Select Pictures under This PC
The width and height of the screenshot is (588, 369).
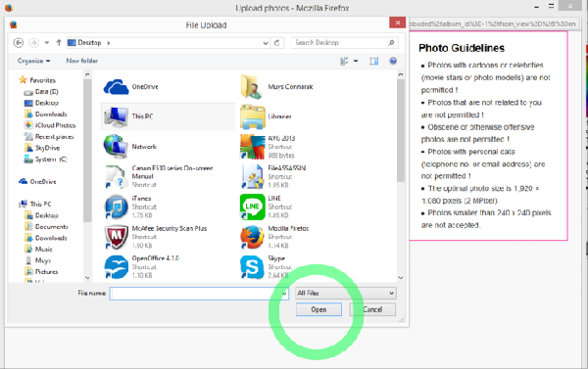click(x=41, y=271)
